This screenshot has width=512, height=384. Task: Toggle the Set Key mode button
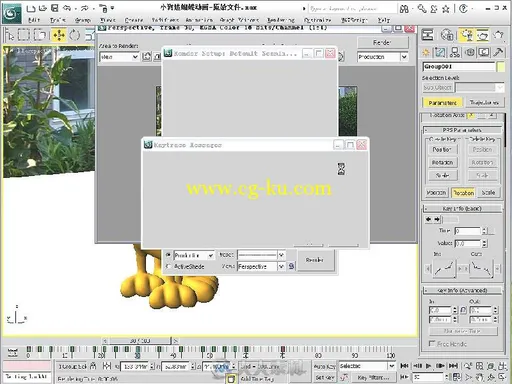click(324, 377)
